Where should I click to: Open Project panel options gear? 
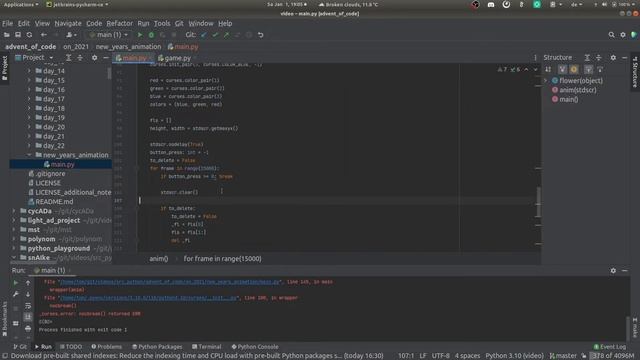(94, 58)
